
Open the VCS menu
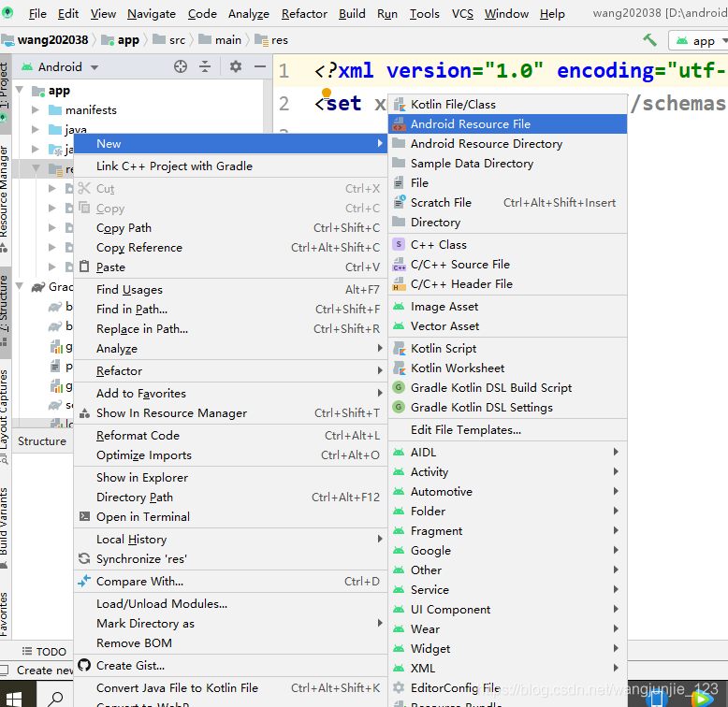click(x=462, y=14)
